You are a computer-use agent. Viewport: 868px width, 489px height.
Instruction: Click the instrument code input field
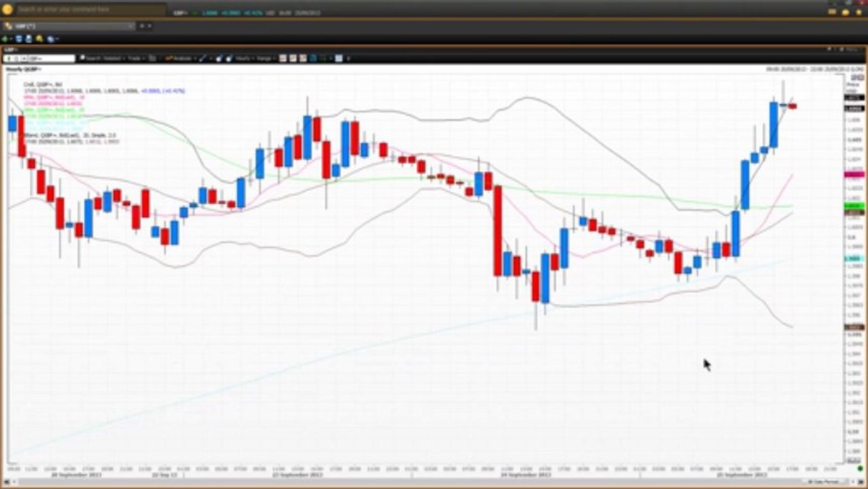pyautogui.click(x=39, y=58)
